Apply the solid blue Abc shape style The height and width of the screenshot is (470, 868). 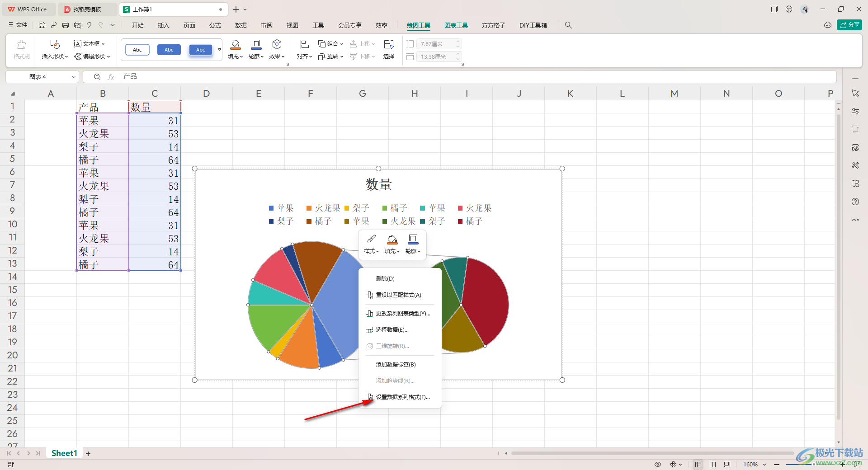[169, 50]
